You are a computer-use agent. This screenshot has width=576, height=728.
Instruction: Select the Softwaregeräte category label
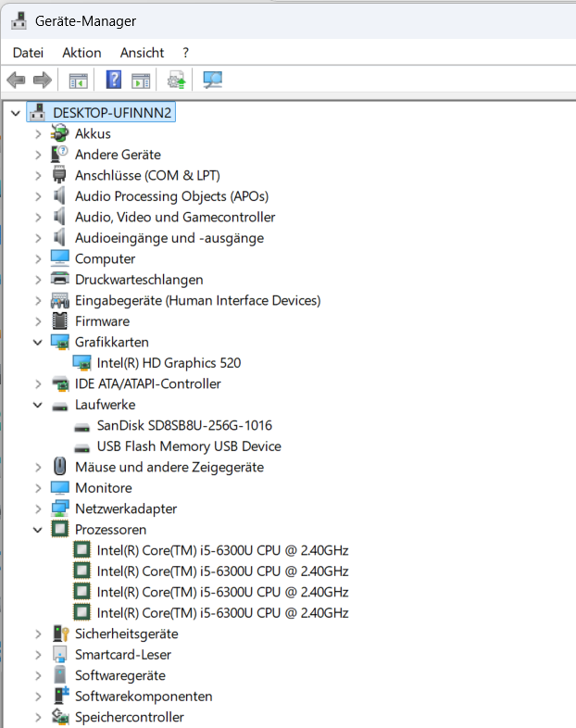120,676
